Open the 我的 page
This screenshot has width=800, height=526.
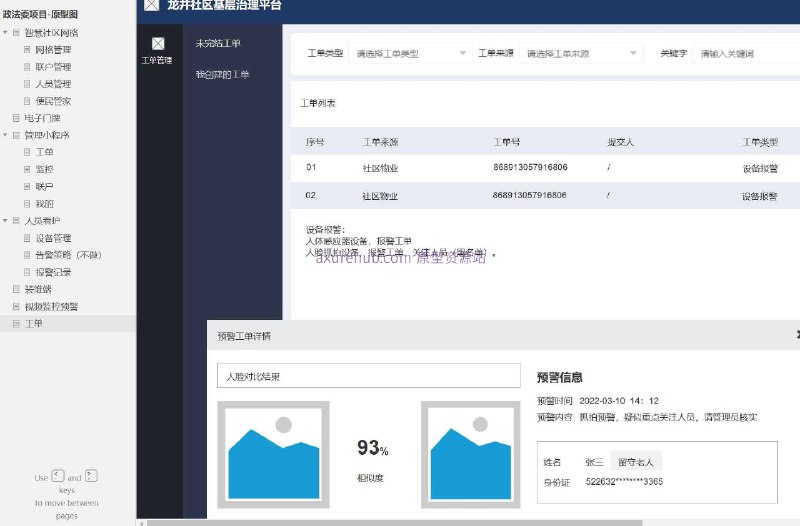click(44, 204)
